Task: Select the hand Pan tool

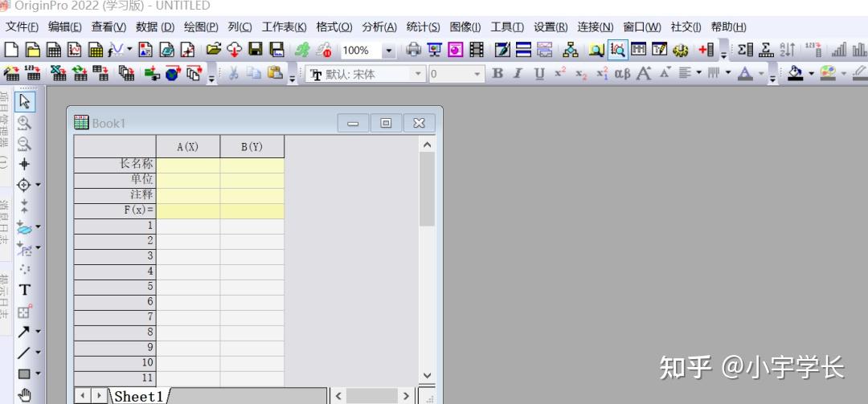Action: [24, 395]
